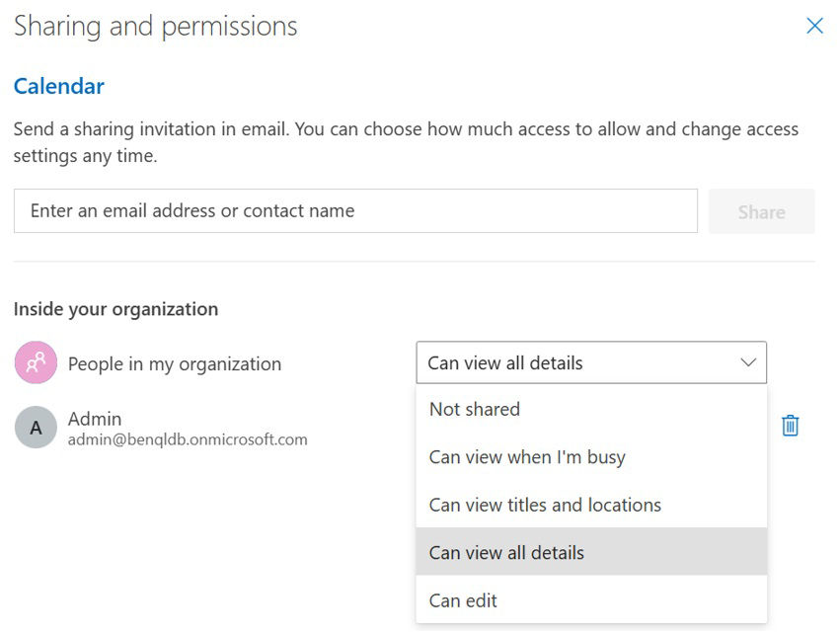The width and height of the screenshot is (840, 636).
Task: Close the Sharing and permissions panel
Action: (814, 27)
